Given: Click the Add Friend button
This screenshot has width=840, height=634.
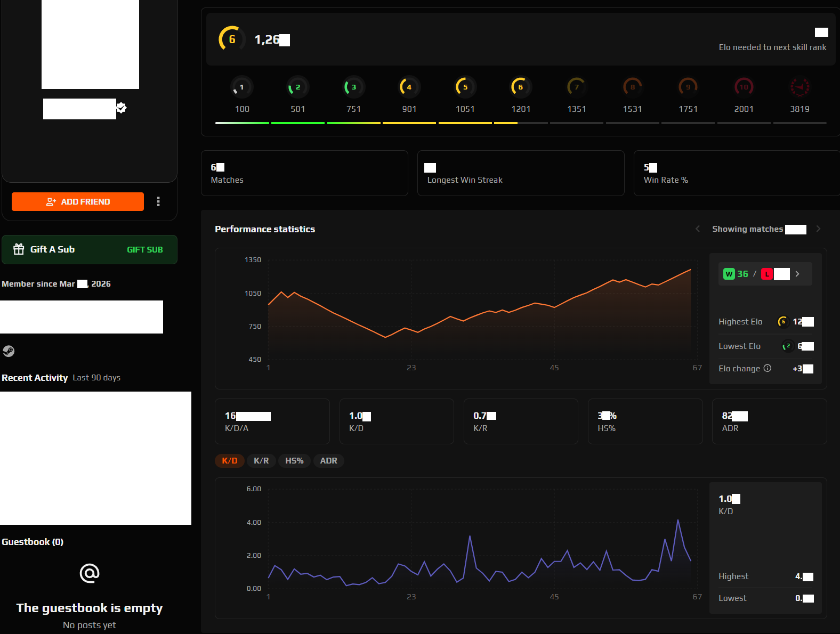Looking at the screenshot, I should pos(78,201).
